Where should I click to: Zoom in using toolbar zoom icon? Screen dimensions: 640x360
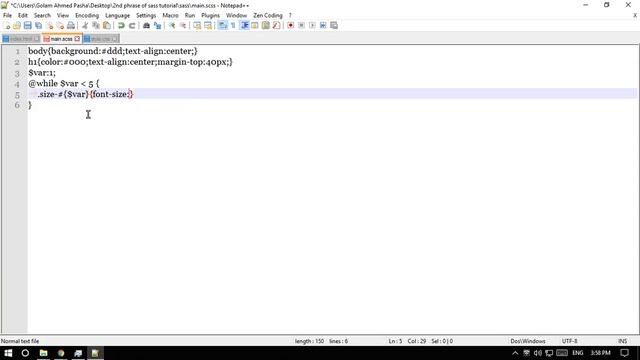172,25
